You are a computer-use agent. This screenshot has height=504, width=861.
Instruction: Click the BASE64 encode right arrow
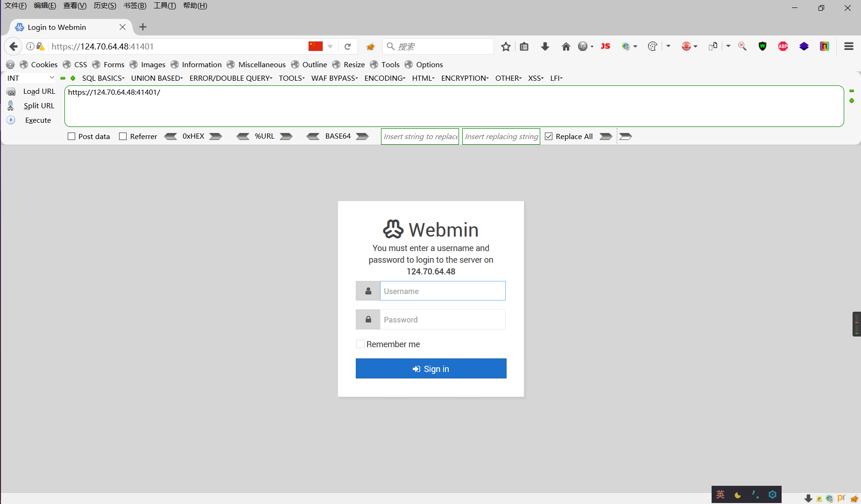tap(362, 136)
